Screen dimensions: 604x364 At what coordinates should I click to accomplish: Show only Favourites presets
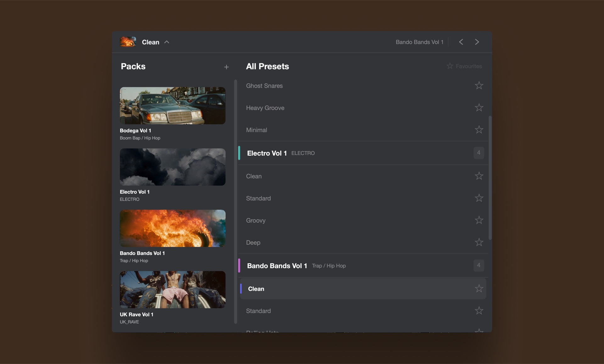(x=464, y=66)
